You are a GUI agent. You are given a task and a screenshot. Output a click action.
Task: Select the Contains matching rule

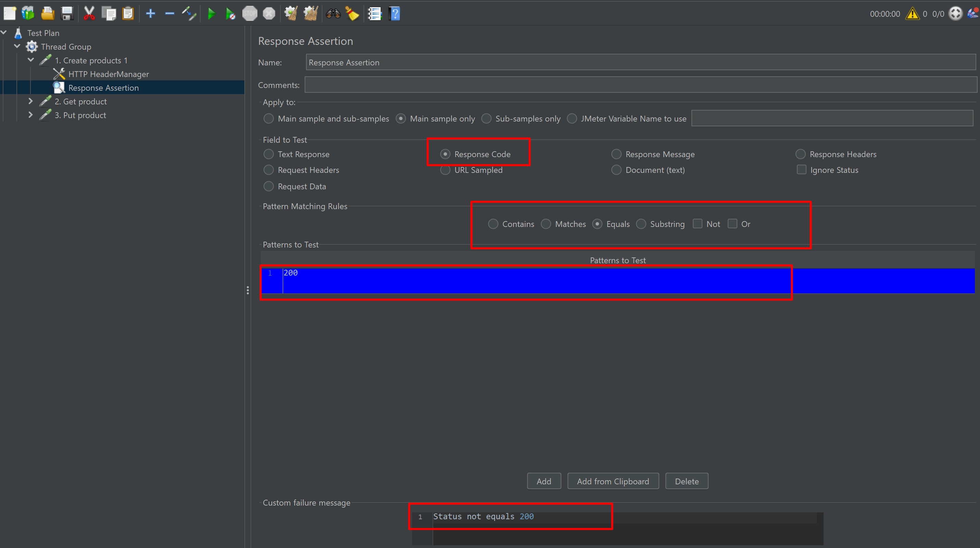(493, 224)
